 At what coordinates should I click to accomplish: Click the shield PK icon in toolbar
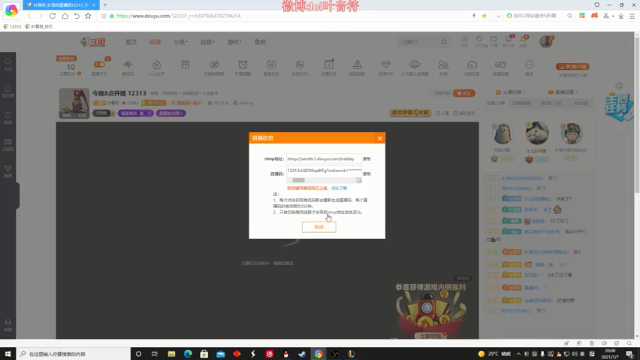click(300, 64)
